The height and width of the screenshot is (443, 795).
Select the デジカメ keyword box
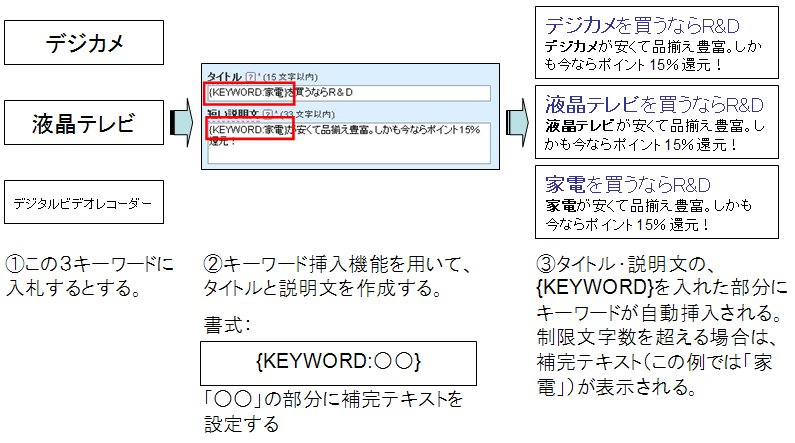(x=84, y=43)
